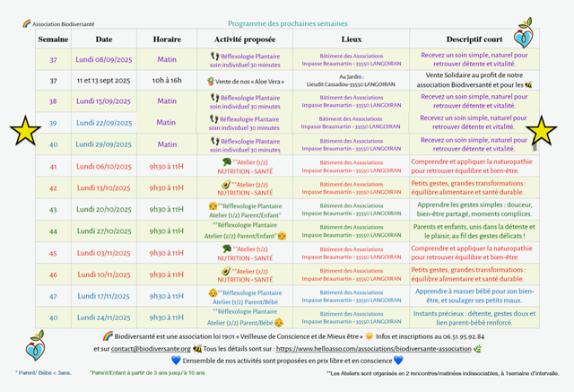Click the footprints icon in the week 37 row
The image size is (574, 392).
click(x=213, y=55)
